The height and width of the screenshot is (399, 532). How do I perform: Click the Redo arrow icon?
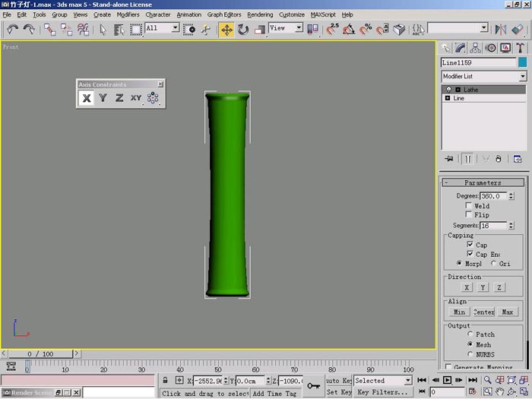point(29,30)
